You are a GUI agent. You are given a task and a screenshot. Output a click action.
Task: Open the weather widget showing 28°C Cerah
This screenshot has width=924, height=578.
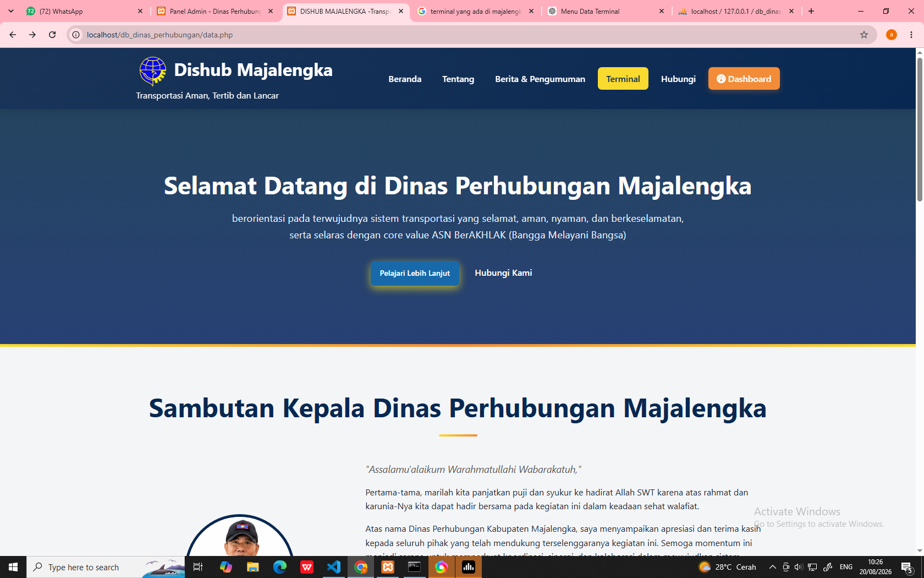coord(727,567)
